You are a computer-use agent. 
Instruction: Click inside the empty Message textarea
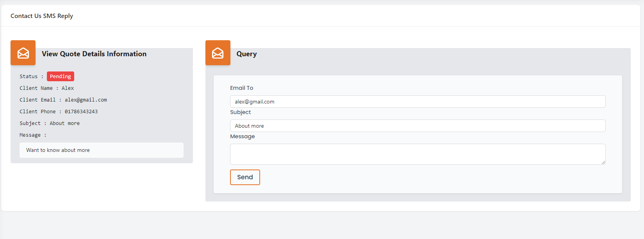pyautogui.click(x=417, y=154)
